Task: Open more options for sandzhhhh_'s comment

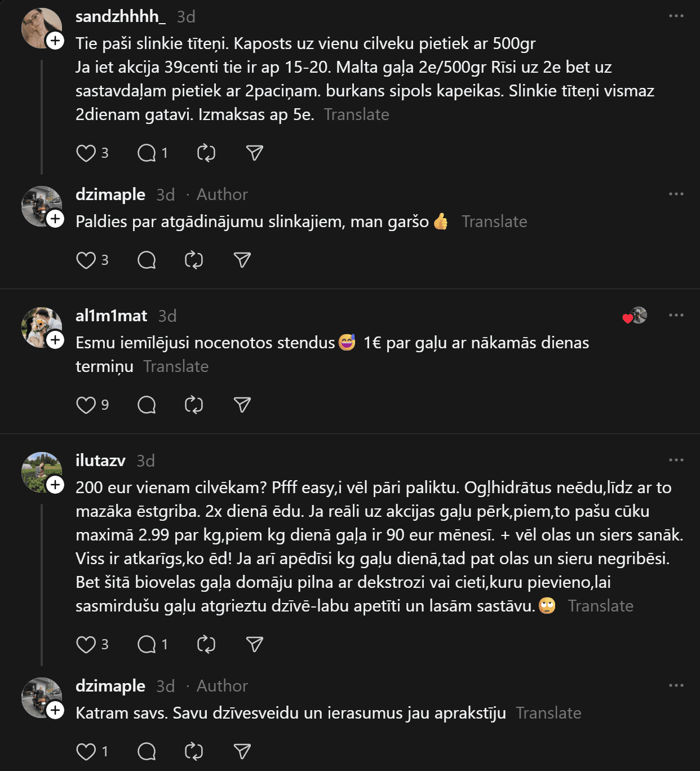Action: [x=676, y=16]
